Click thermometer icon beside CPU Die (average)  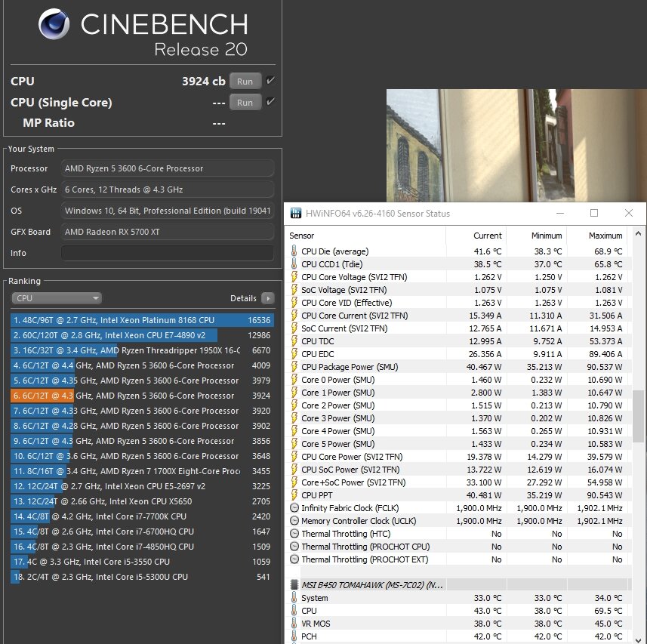(294, 251)
